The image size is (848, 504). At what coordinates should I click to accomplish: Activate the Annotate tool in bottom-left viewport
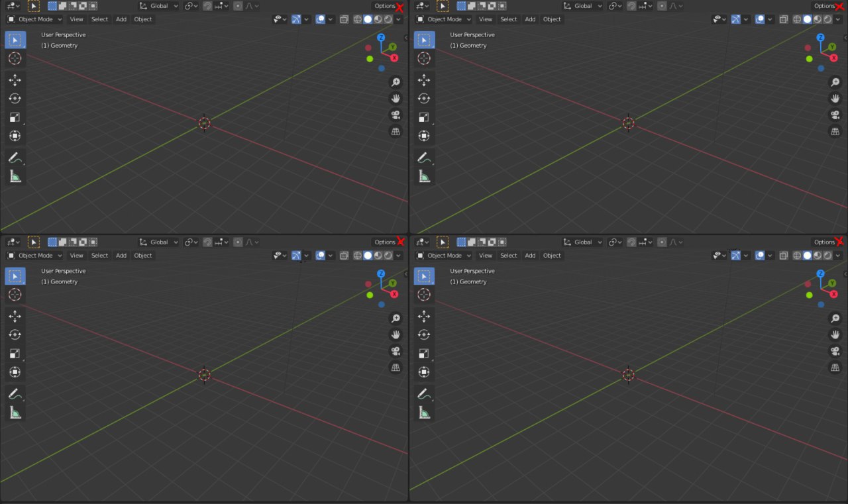[x=15, y=394]
